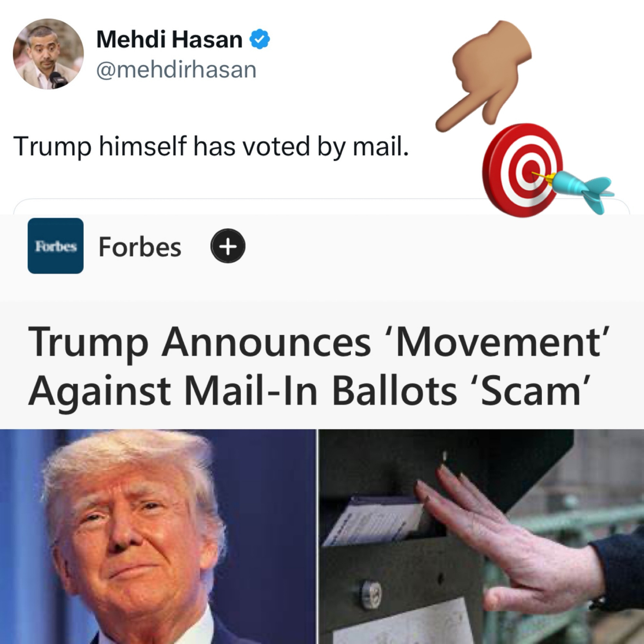
Task: Open the mailbox hand photo
Action: [x=481, y=537]
